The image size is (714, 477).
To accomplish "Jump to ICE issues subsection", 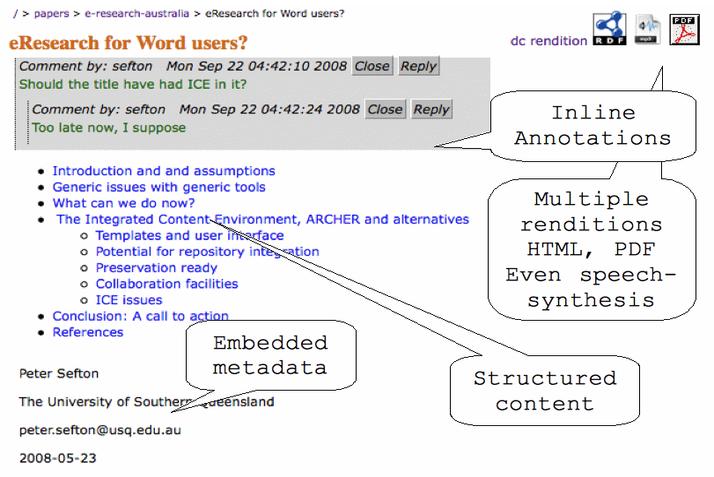I will (129, 300).
